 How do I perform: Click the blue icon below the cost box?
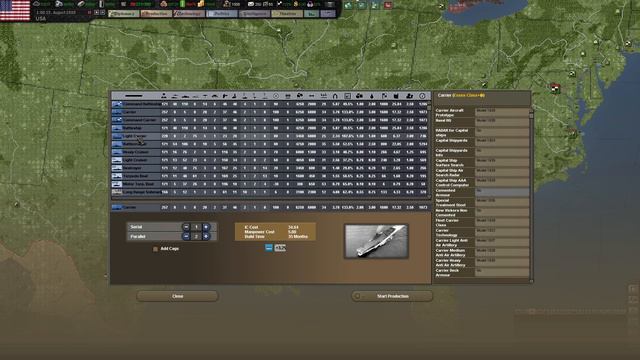pos(269,248)
